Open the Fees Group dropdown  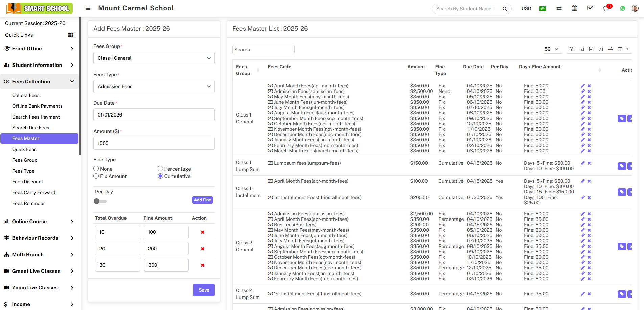coord(154,58)
